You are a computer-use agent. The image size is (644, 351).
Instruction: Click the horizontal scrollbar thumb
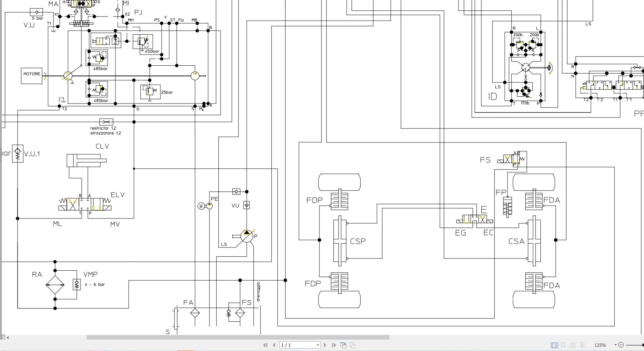click(x=238, y=337)
